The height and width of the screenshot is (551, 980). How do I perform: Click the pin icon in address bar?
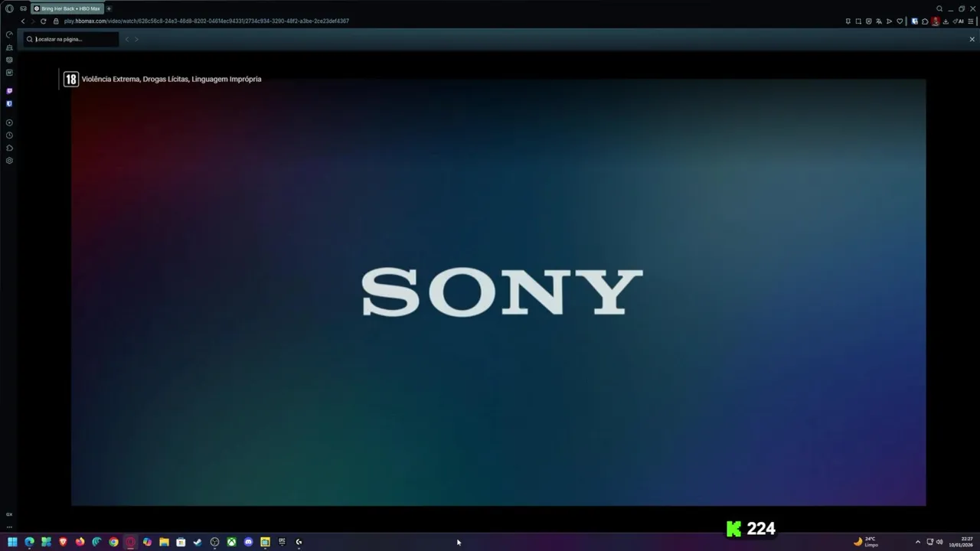point(848,21)
